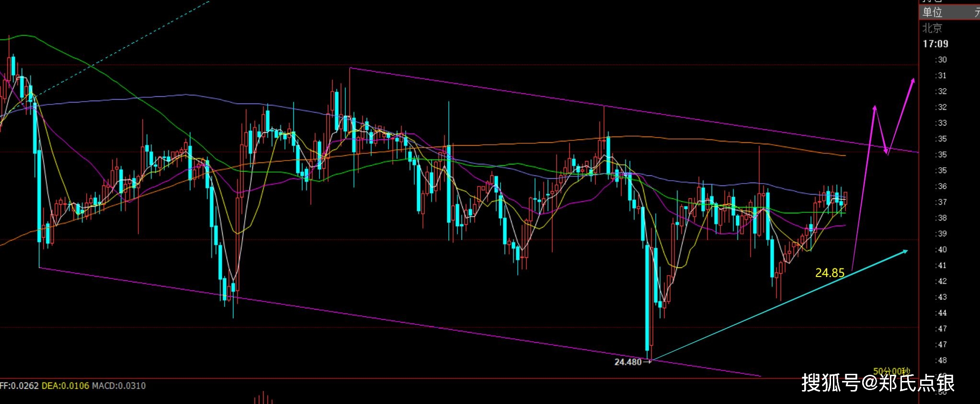
Task: Select the :37 row in the time list
Action: 941,202
